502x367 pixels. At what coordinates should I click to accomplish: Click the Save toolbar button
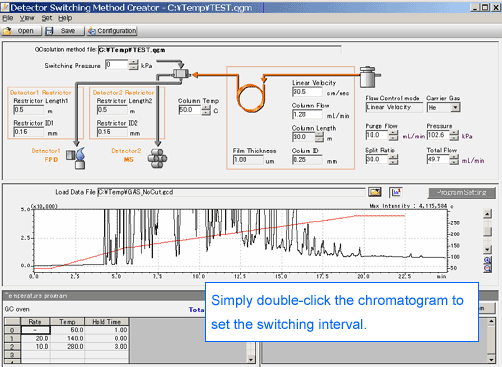[64, 31]
